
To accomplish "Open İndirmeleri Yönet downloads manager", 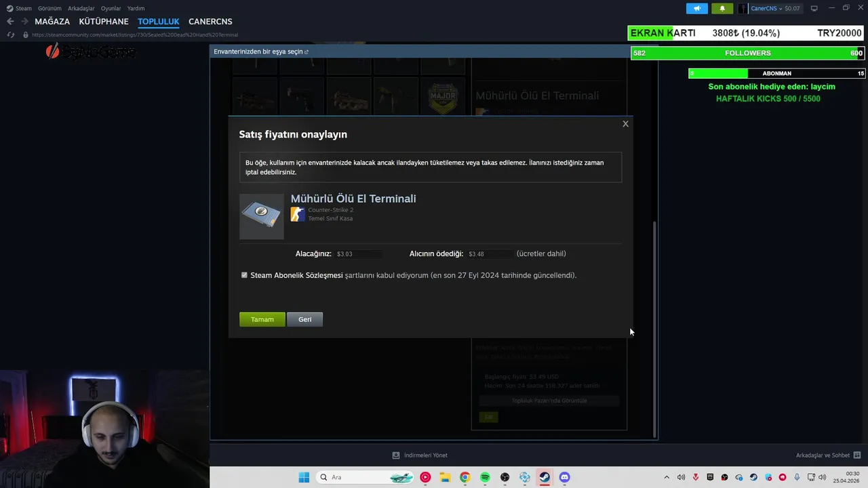I will (x=420, y=455).
